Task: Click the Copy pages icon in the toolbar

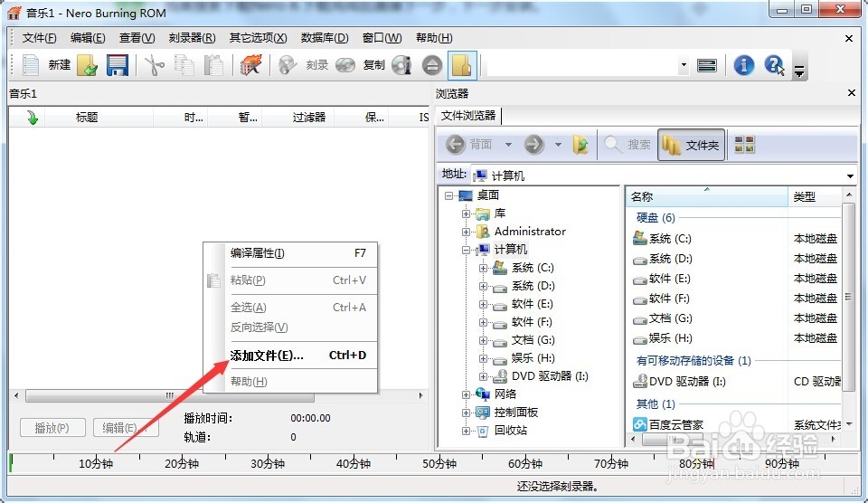Action: [184, 65]
